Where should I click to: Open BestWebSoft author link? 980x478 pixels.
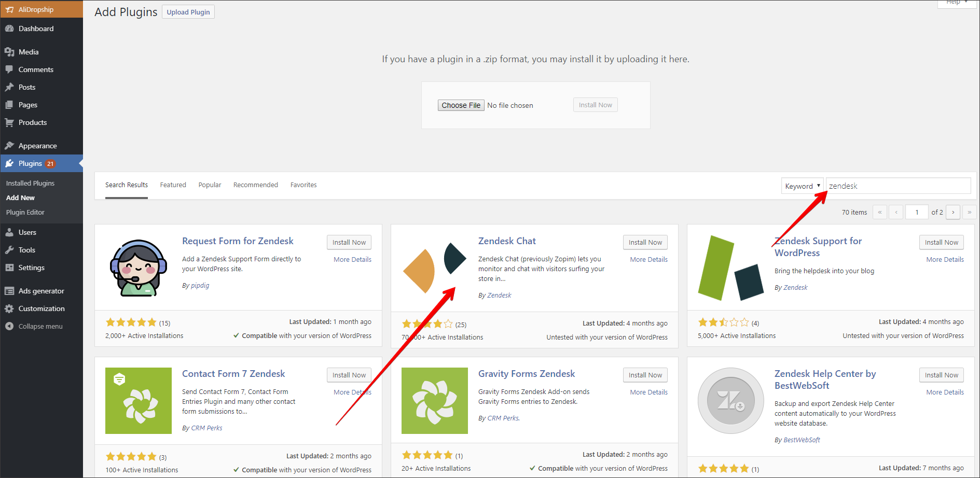coord(802,440)
